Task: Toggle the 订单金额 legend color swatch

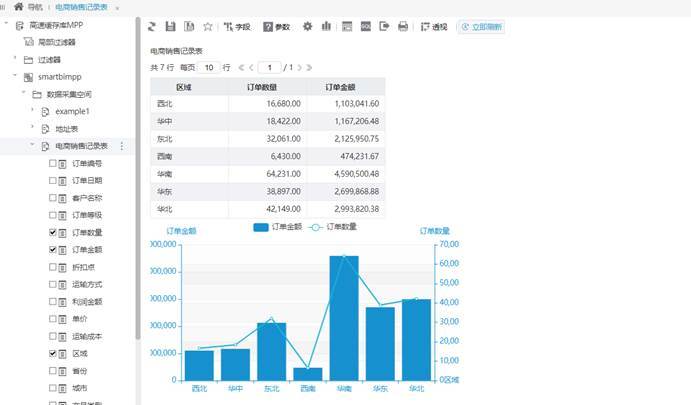Action: click(261, 228)
